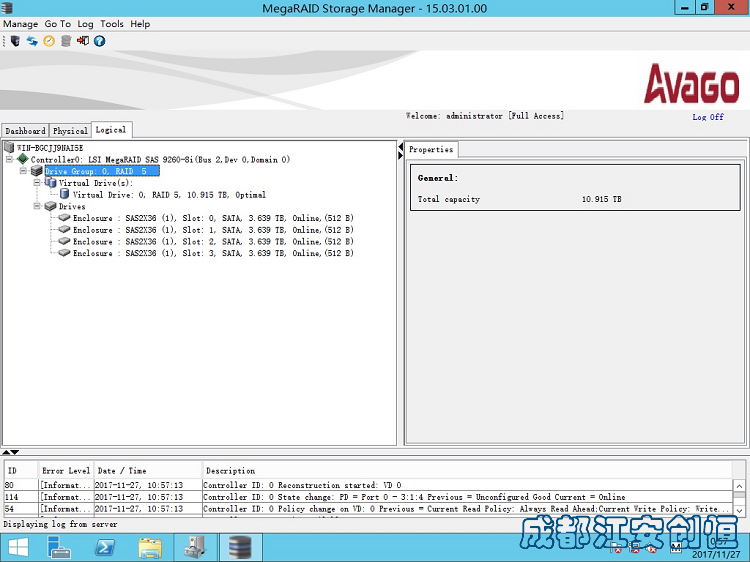
Task: Click the grey disk stack toolbar icon
Action: click(x=66, y=41)
